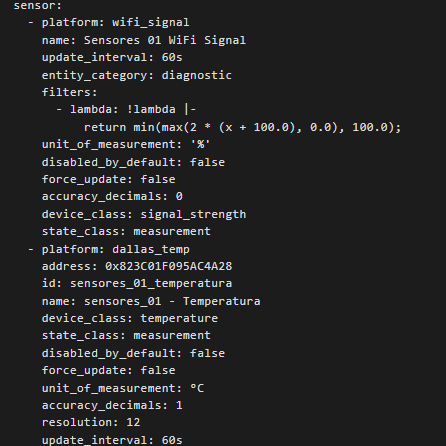Click the 'signal_strength' device class value
Image resolution: width=446 pixels, height=446 pixels.
point(193,214)
